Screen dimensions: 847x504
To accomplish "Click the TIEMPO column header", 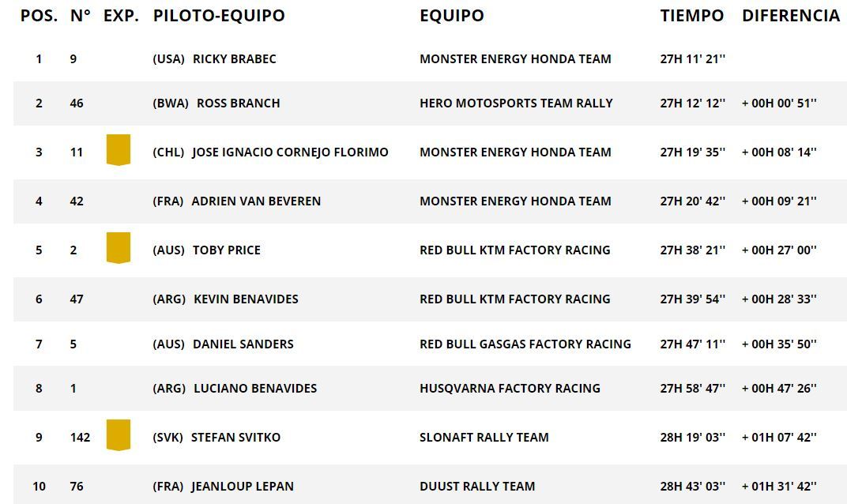I will coord(691,15).
